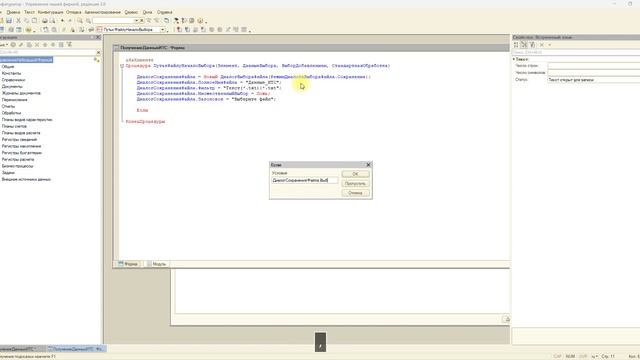Click the Save icon in main toolbar
This screenshot has height=360, width=640.
[x=9, y=20]
